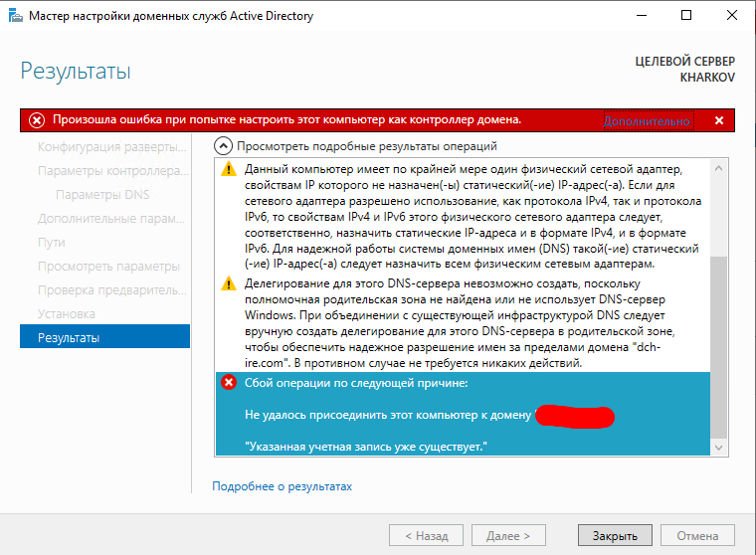The height and width of the screenshot is (555, 756).
Task: Click the warning icon next to DNS delegation message
Action: (229, 283)
